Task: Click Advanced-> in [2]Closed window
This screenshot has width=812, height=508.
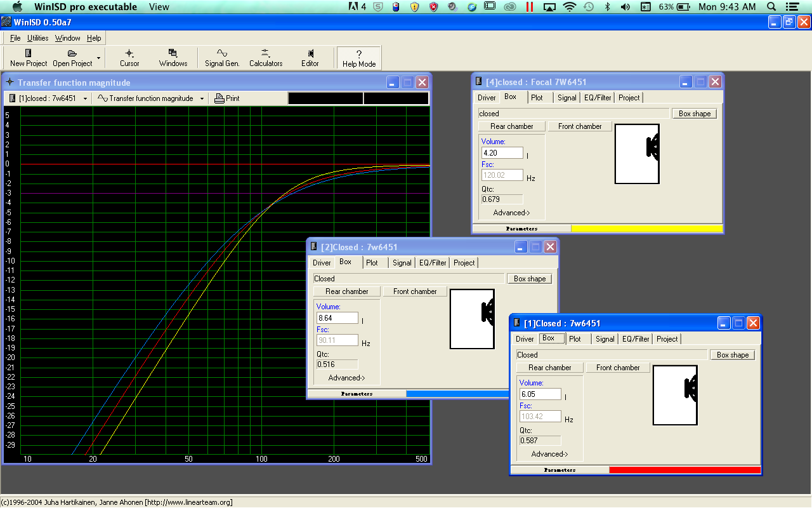Action: (x=347, y=378)
